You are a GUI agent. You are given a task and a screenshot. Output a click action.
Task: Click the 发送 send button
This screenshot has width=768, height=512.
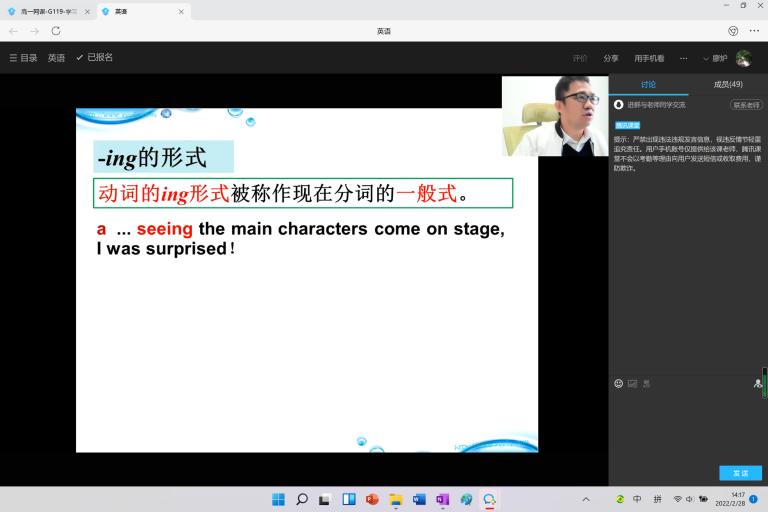click(x=740, y=473)
